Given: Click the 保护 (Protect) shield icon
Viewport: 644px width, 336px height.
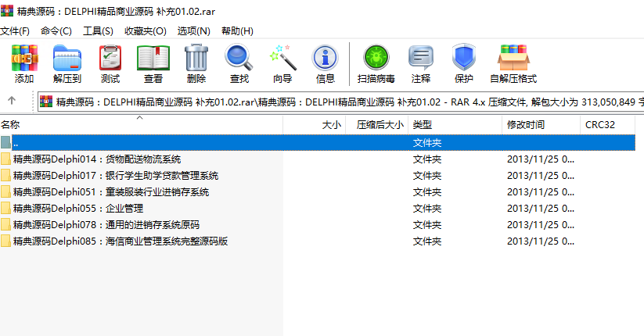Looking at the screenshot, I should [464, 58].
